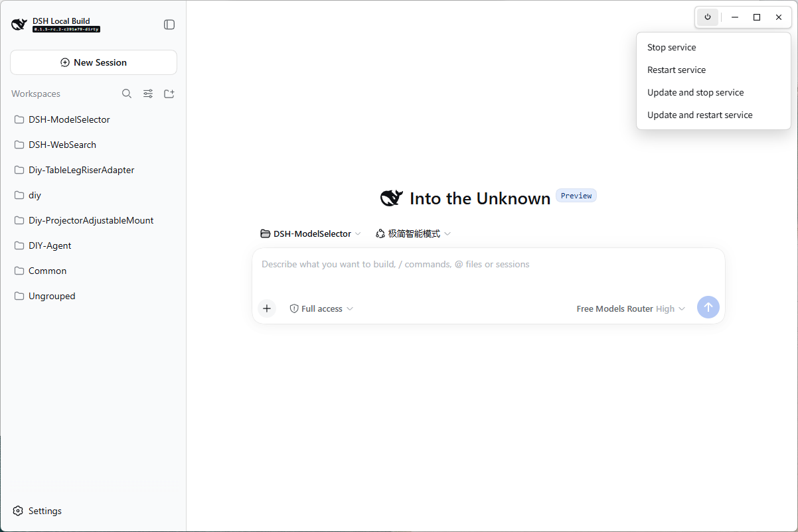The width and height of the screenshot is (798, 532).
Task: Open Diy-ProjectorAdjustableMount workspace
Action: [x=94, y=220]
